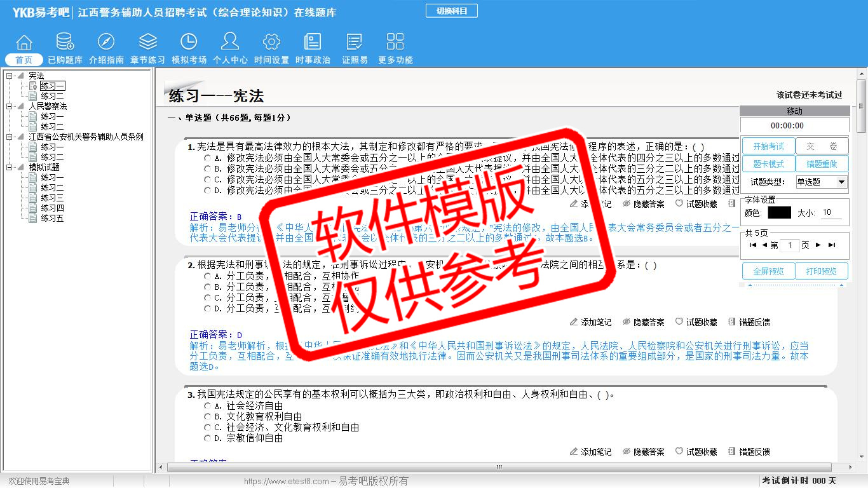Collapse 江西省公安机关警务辅助人员条例 tree node
The height and width of the screenshot is (488, 868).
point(10,137)
